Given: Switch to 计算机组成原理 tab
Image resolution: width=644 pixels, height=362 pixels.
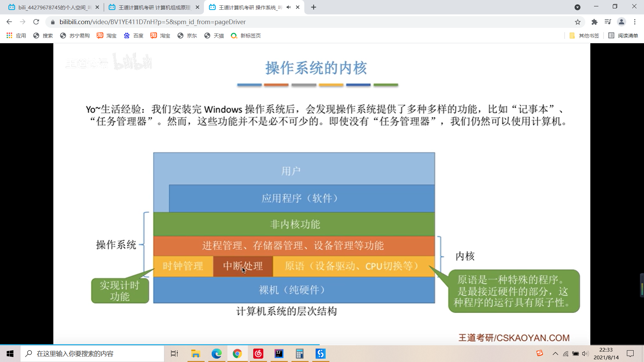Looking at the screenshot, I should 154,7.
